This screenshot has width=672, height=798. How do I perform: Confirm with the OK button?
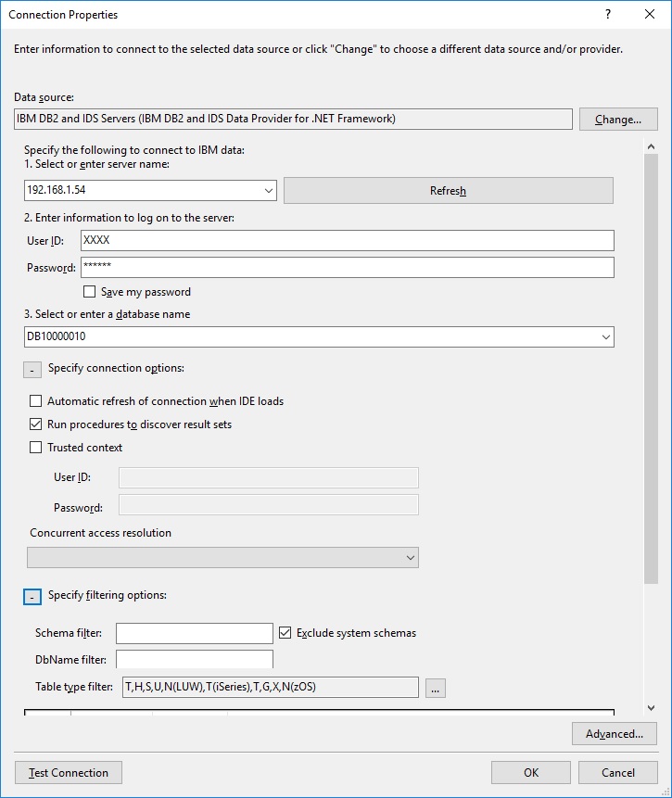[531, 773]
